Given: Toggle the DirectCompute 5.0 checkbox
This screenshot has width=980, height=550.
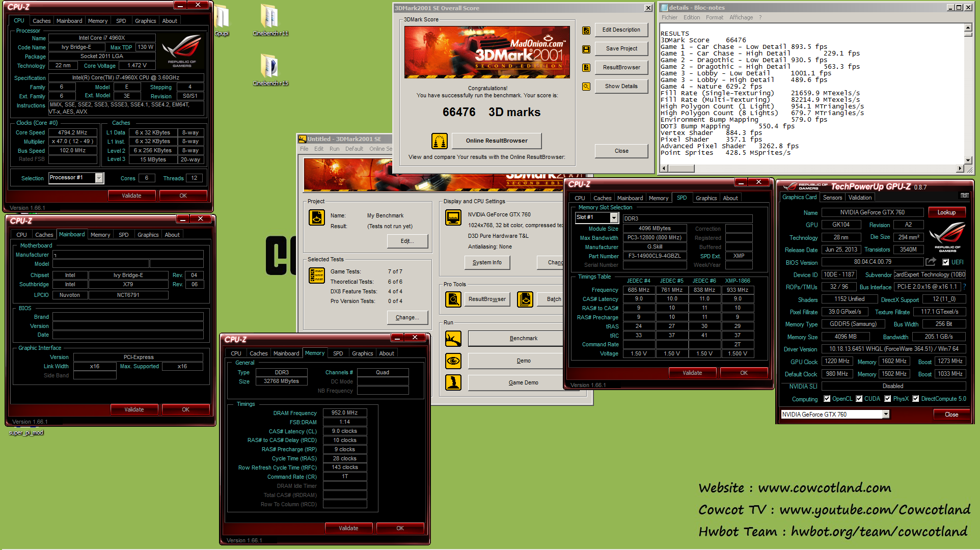Looking at the screenshot, I should (916, 399).
